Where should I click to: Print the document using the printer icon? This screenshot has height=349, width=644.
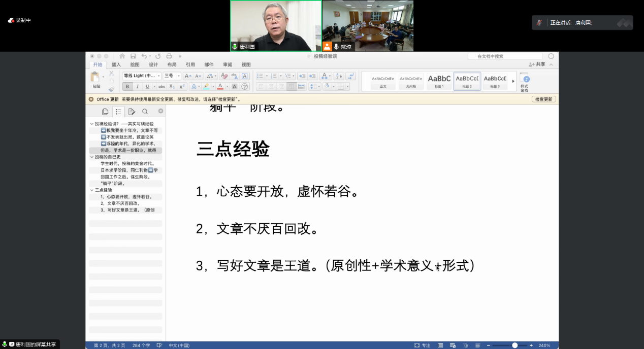[169, 56]
